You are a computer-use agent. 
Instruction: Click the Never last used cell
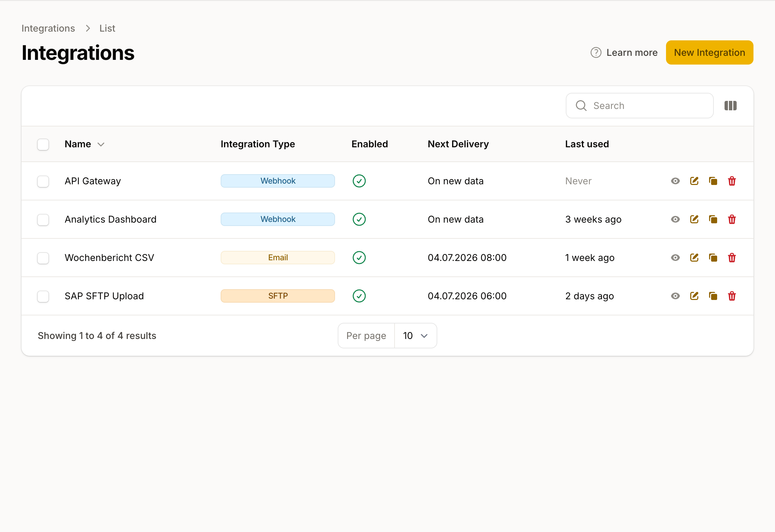(578, 181)
